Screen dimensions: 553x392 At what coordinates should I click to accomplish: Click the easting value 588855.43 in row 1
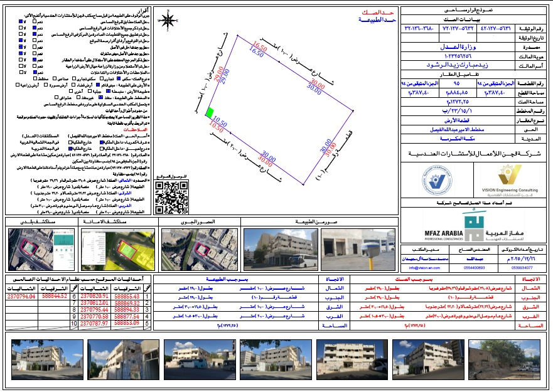127,297
